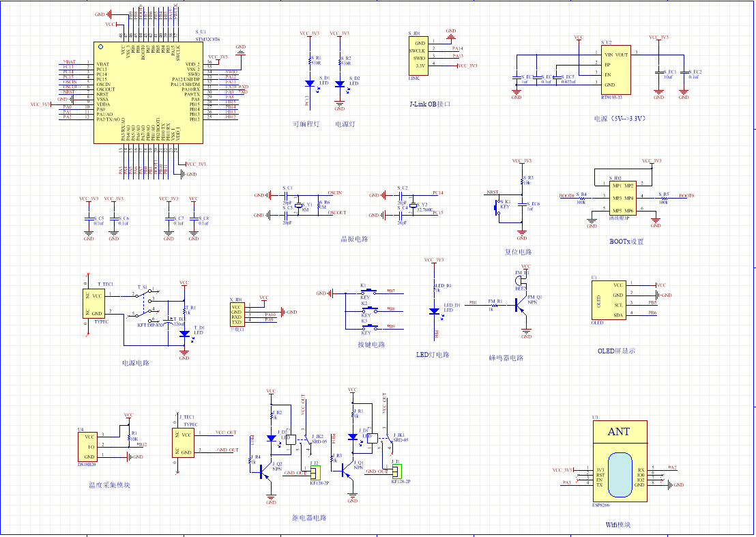This screenshot has width=756, height=537.
Task: Select the S_K1 reset key switch
Action: coord(497,207)
